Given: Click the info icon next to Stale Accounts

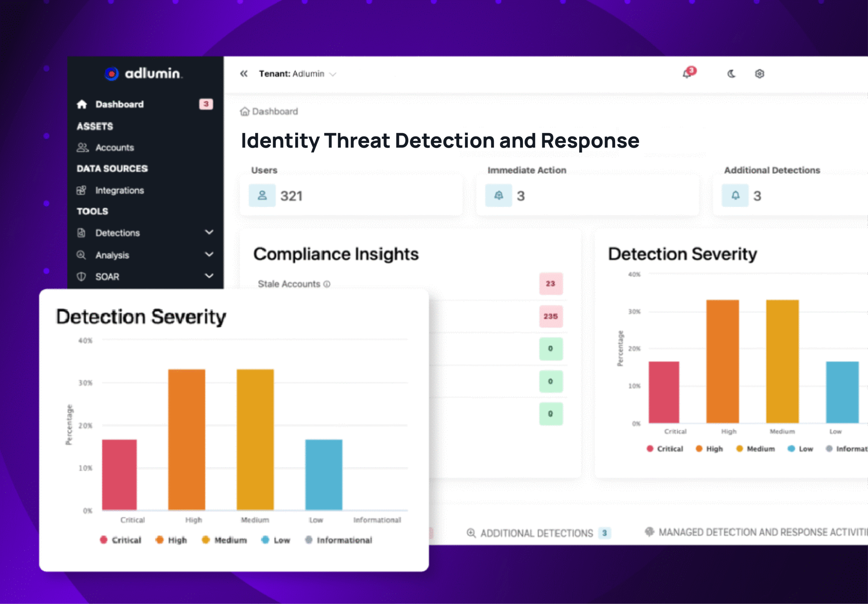Looking at the screenshot, I should [327, 284].
